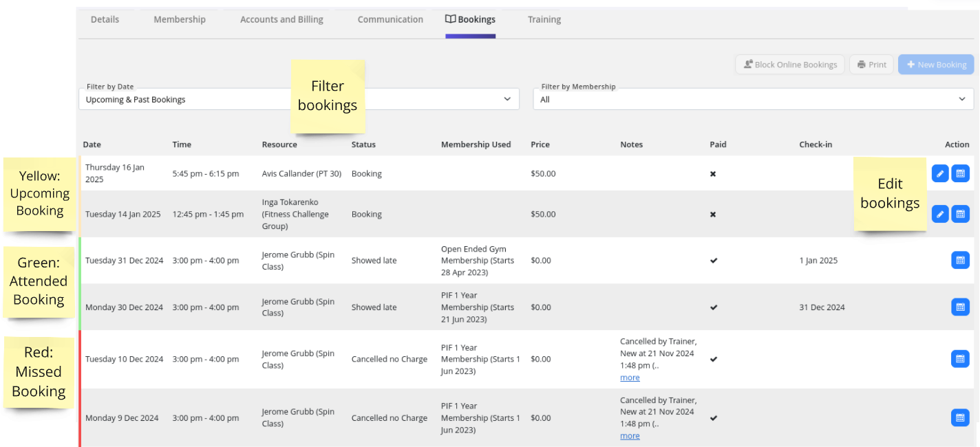Click the Check-in column header
Viewport: 980px width, 447px height.
(x=816, y=144)
